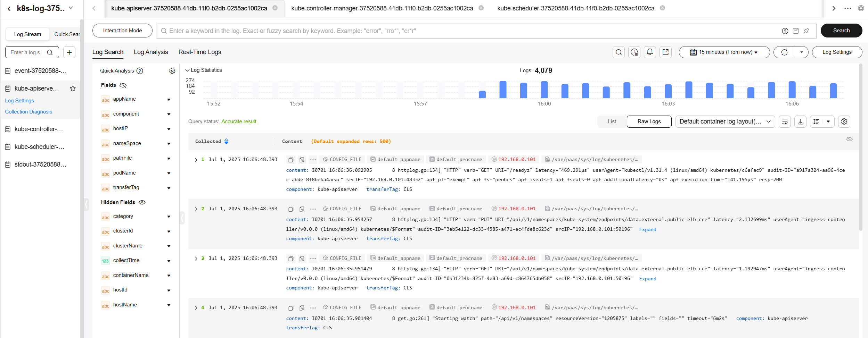Switch to the kube-scheduler tab

click(575, 8)
